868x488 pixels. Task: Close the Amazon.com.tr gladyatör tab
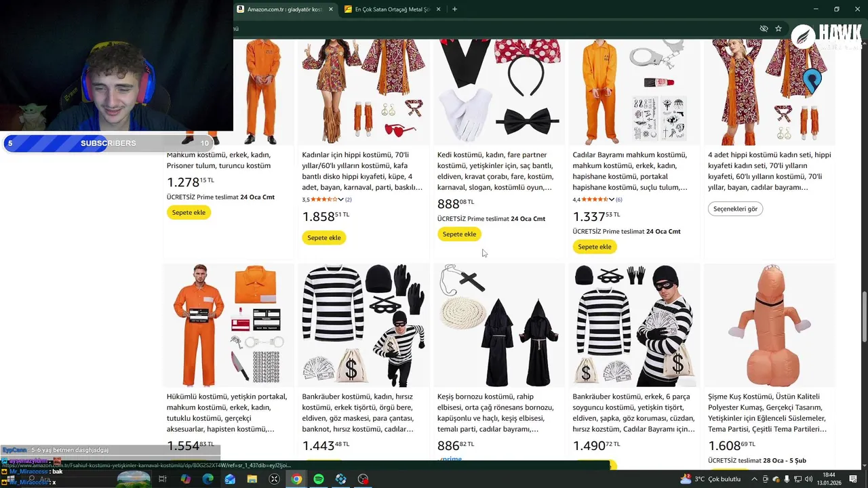click(x=331, y=9)
